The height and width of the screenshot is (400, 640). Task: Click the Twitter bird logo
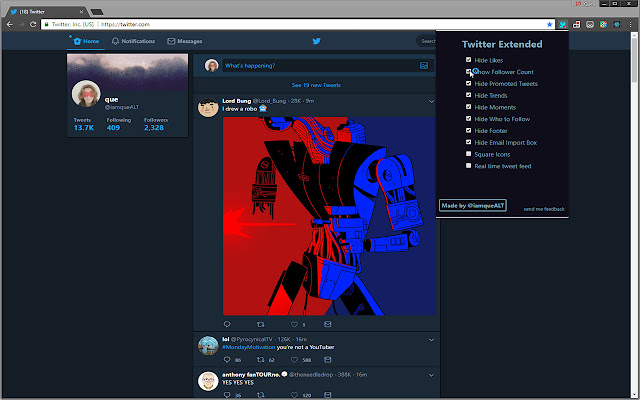(x=316, y=41)
